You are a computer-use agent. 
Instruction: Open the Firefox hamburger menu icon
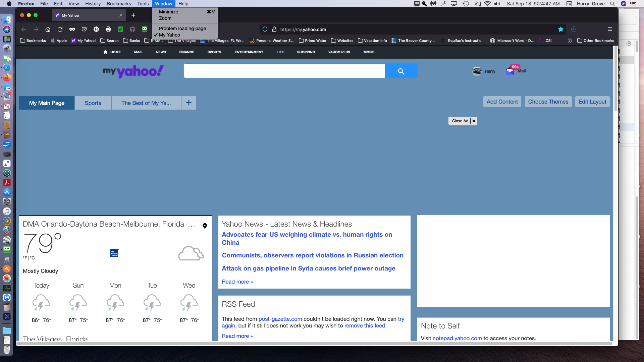click(x=610, y=29)
